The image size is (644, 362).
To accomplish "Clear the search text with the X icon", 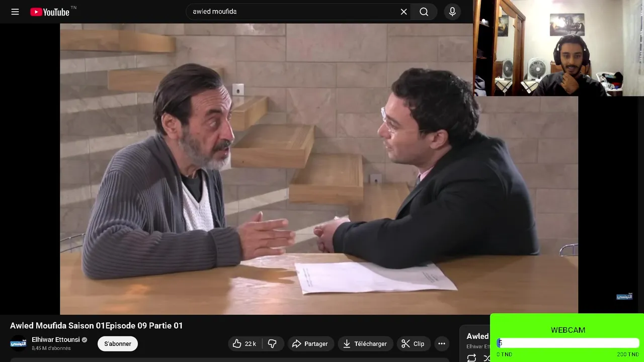I will point(404,12).
